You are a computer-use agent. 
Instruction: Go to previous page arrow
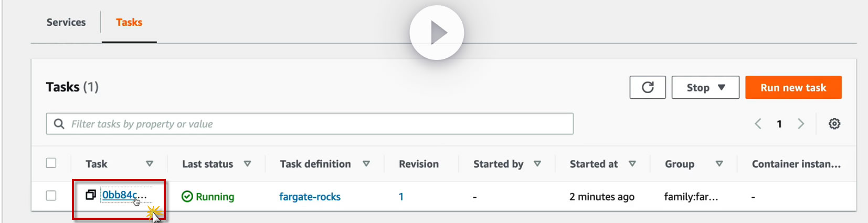758,124
